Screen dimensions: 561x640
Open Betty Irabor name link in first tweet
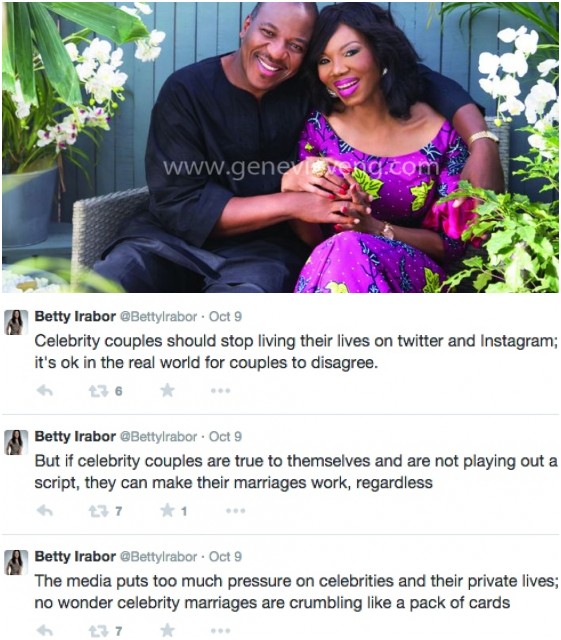75,316
